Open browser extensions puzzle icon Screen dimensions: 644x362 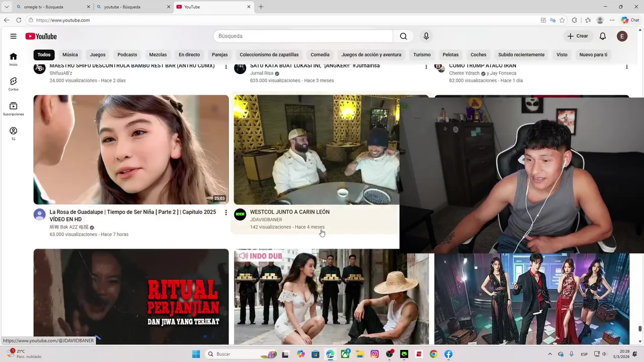pos(575,20)
